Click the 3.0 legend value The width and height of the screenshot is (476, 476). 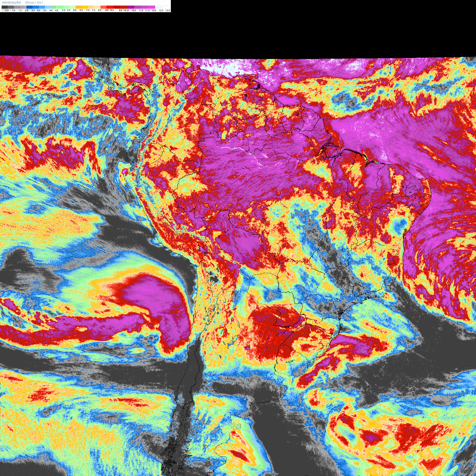(x=38, y=10)
